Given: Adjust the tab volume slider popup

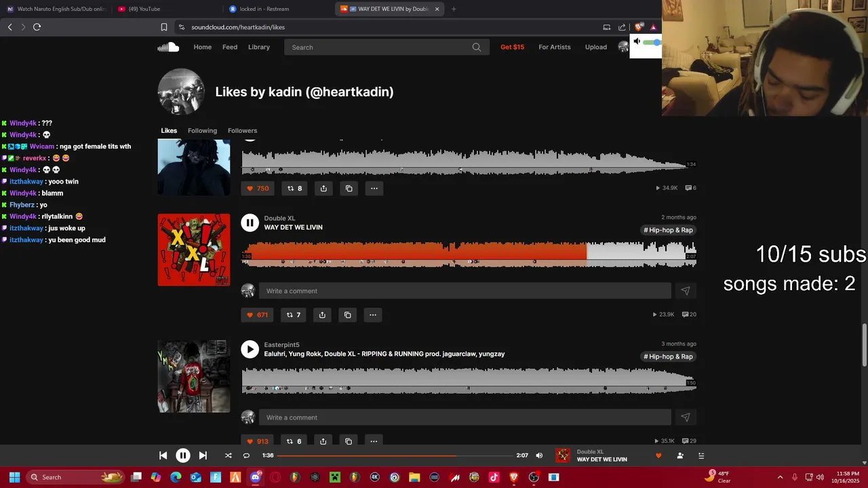Looking at the screenshot, I should 652,43.
